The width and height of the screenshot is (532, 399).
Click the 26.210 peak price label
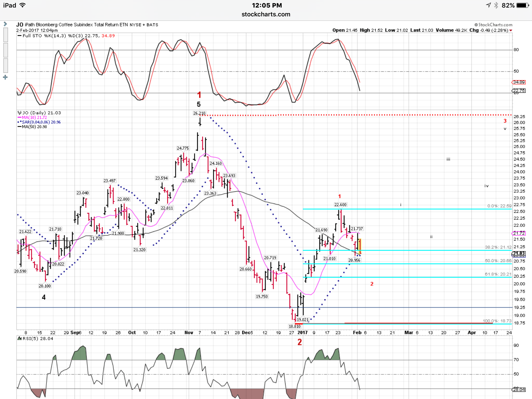(x=199, y=113)
